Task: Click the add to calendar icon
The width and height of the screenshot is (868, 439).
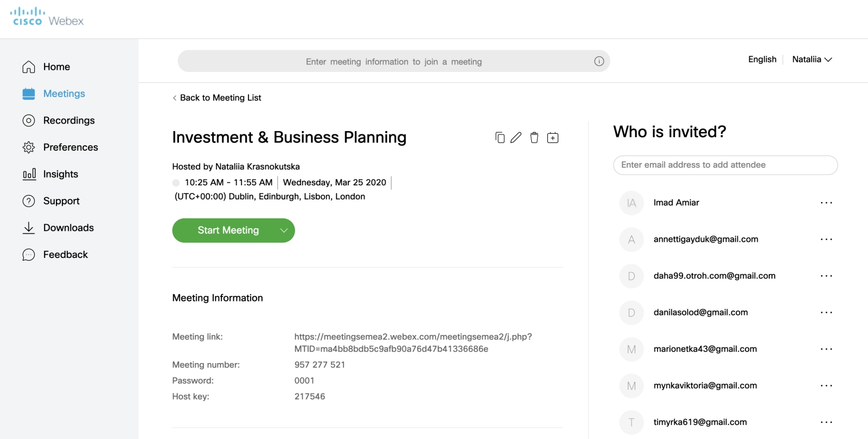Action: [553, 138]
